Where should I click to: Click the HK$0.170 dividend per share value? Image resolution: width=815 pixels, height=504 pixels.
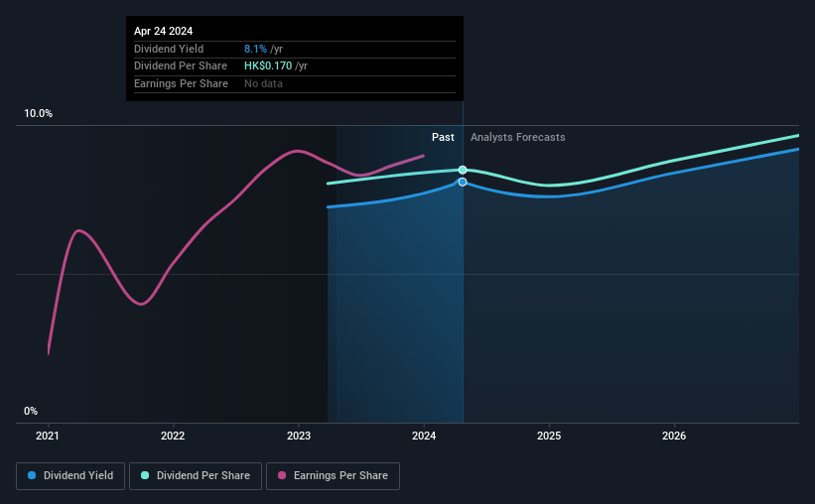tap(268, 66)
